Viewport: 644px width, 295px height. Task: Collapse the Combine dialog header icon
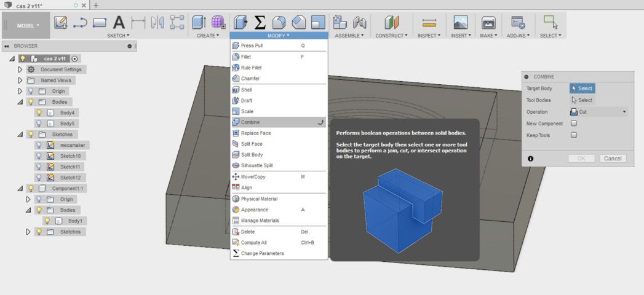click(527, 77)
